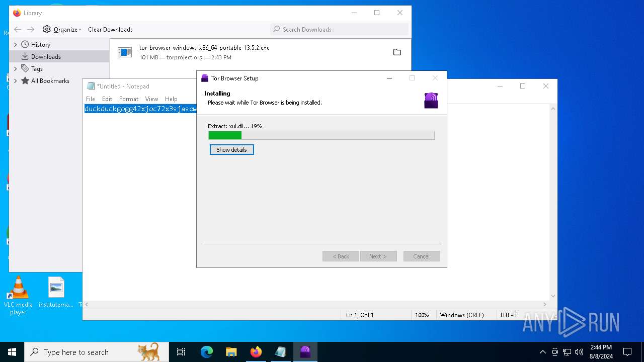Select Downloads in Library sidebar
Image resolution: width=644 pixels, height=362 pixels.
(x=46, y=57)
